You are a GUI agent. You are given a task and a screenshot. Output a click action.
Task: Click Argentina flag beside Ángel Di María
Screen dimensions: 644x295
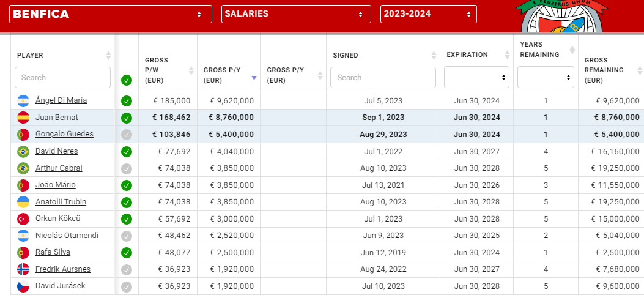pos(23,101)
